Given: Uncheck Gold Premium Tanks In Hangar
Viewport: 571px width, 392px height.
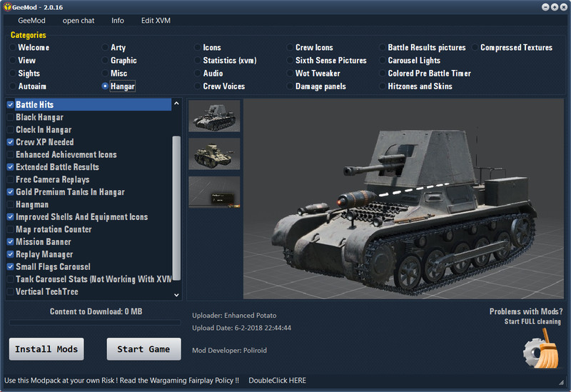Looking at the screenshot, I should point(11,192).
